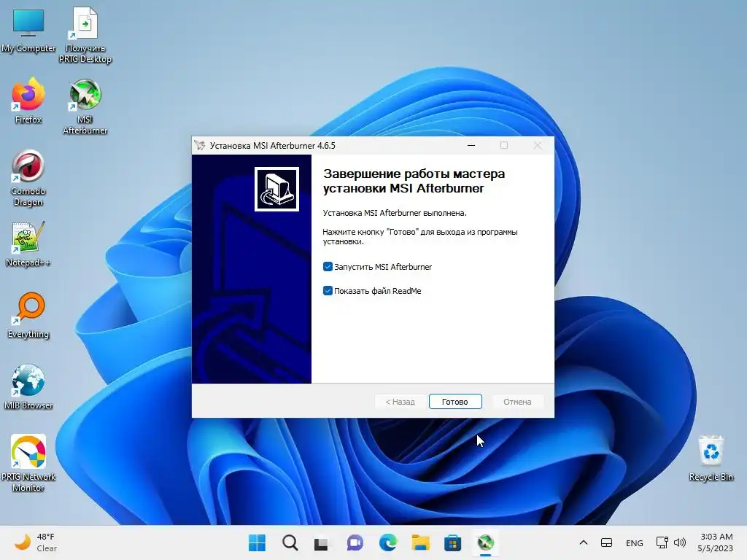Open the network status tray icon
Image resolution: width=747 pixels, height=560 pixels.
[x=662, y=542]
